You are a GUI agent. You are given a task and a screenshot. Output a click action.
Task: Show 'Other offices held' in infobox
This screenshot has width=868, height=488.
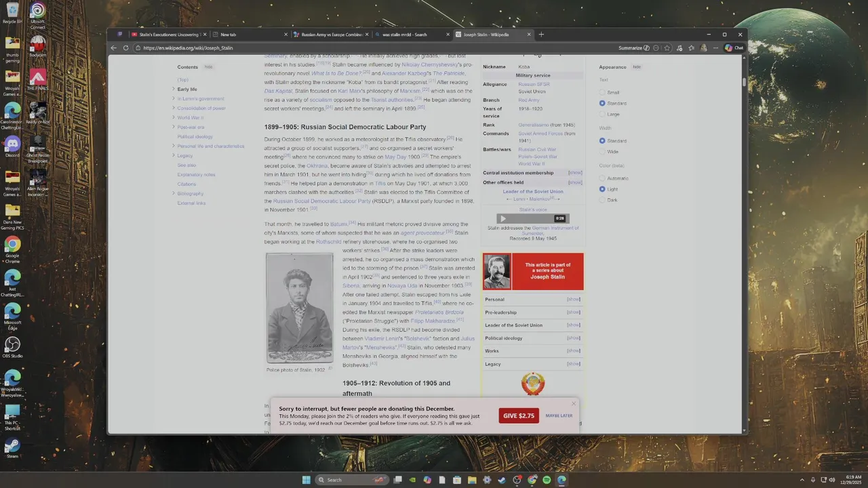[575, 182]
